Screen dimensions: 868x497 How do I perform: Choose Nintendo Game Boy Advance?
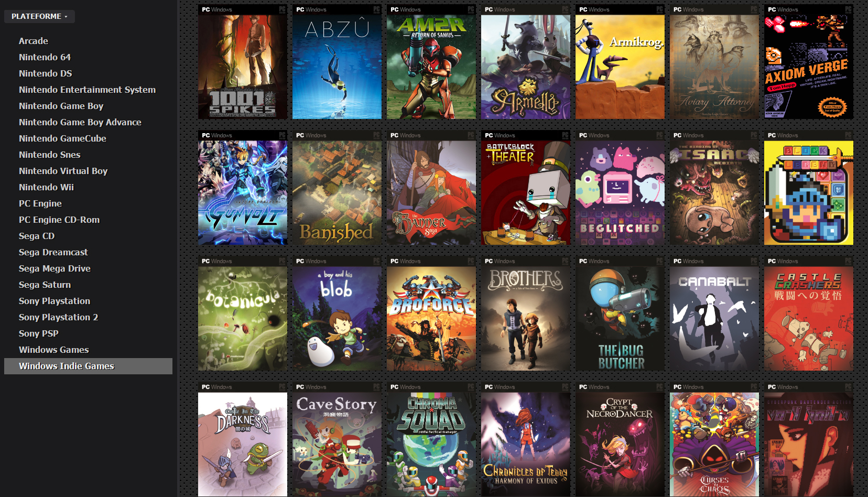point(80,122)
